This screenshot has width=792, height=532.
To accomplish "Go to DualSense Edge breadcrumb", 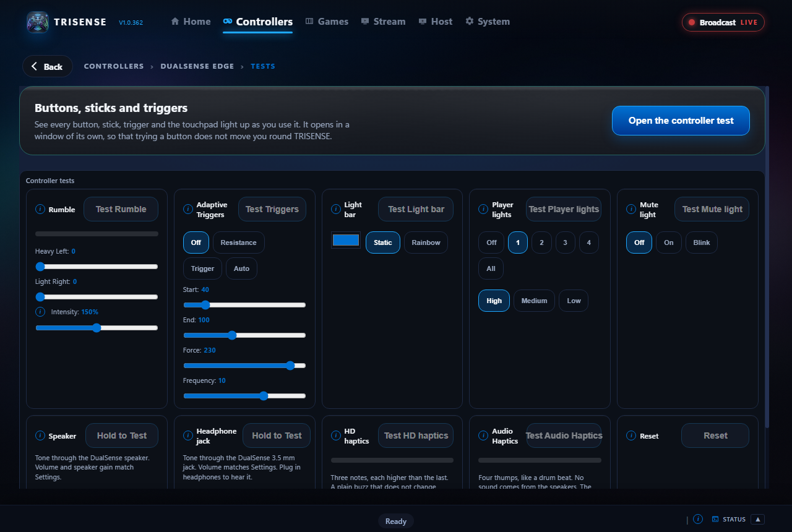I will [x=197, y=66].
